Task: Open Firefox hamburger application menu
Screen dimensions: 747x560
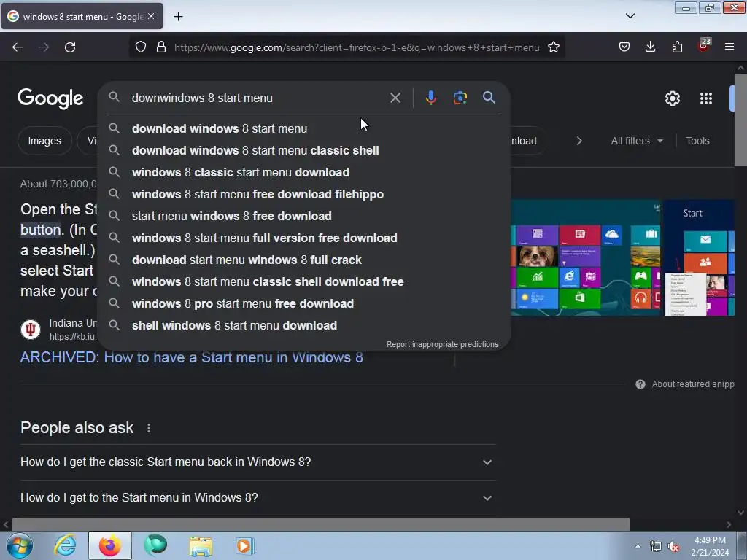Action: [729, 47]
